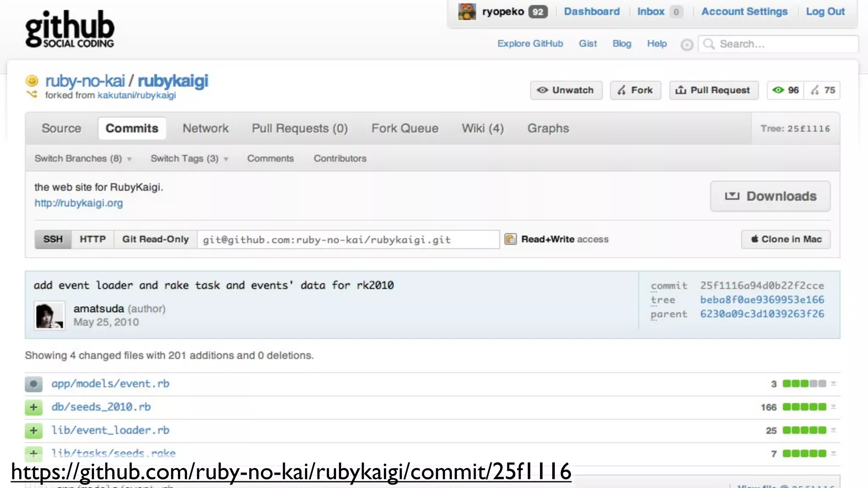Click the Pull Request button
The width and height of the screenshot is (868, 488).
coord(714,90)
